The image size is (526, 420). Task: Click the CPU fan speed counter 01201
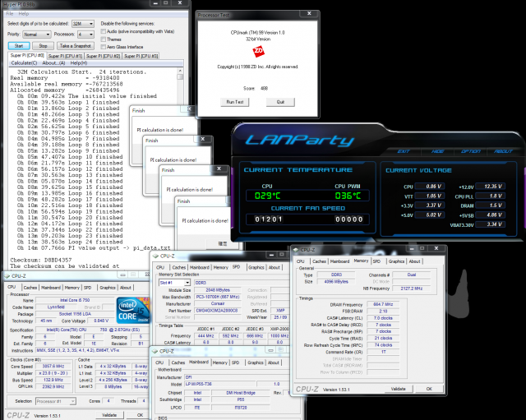pos(269,219)
